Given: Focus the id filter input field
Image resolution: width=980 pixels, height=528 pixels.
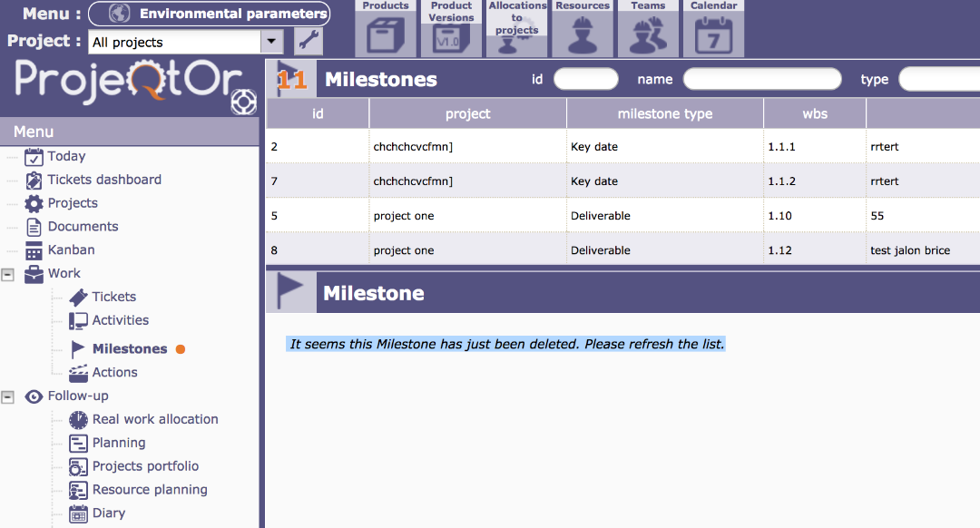Looking at the screenshot, I should [585, 79].
